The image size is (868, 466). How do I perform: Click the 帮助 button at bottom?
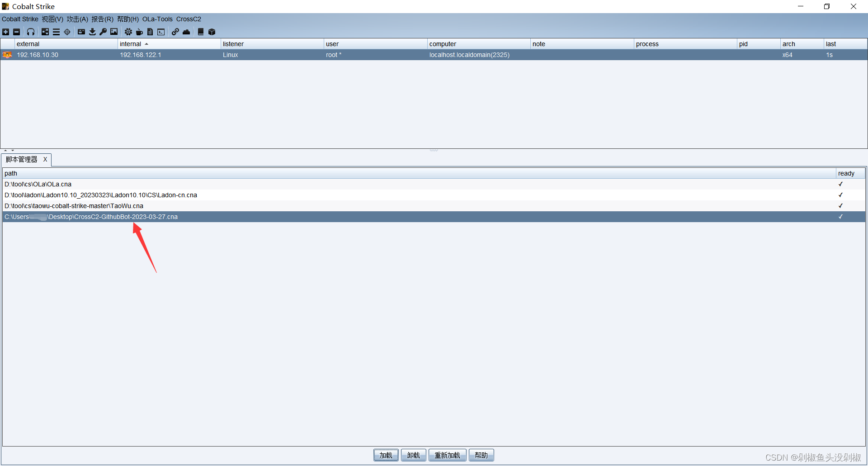tap(481, 455)
